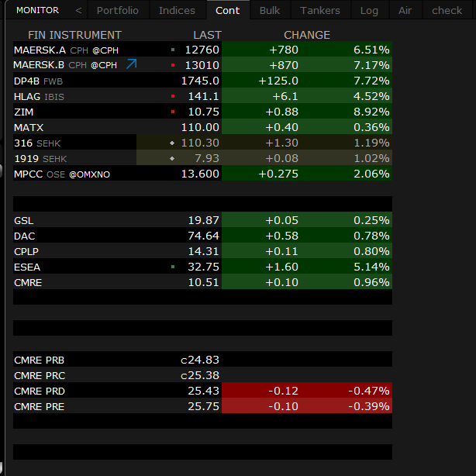The width and height of the screenshot is (476, 476).
Task: Select the Cont tab
Action: click(x=228, y=11)
